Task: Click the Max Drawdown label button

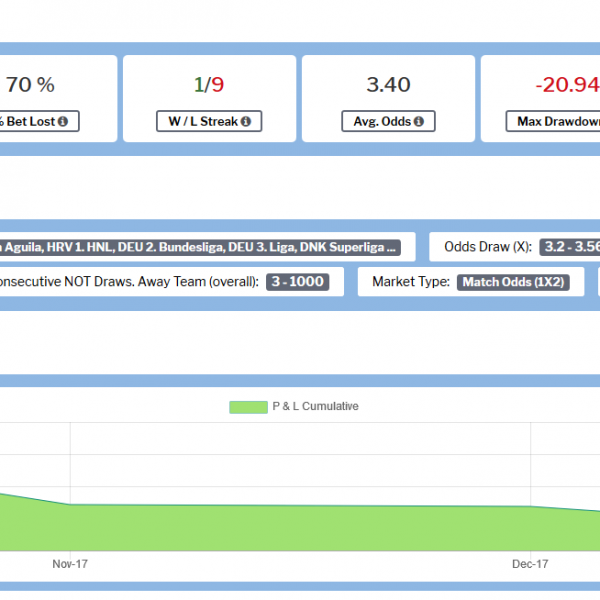Action: (x=553, y=121)
